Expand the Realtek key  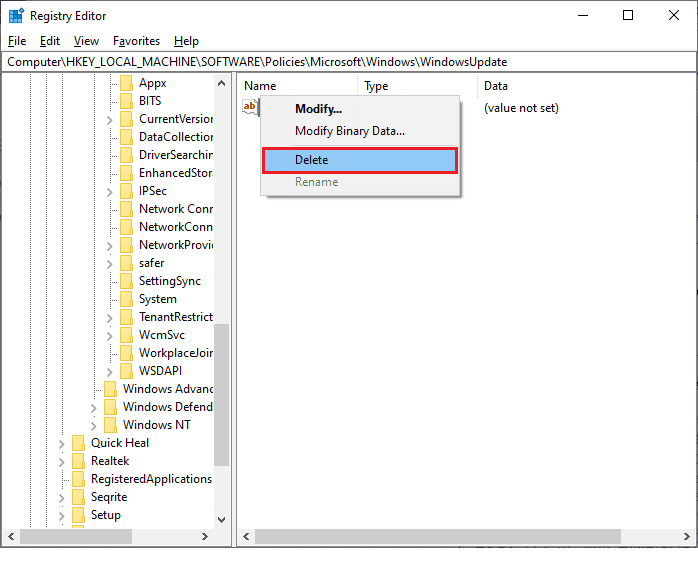[61, 462]
